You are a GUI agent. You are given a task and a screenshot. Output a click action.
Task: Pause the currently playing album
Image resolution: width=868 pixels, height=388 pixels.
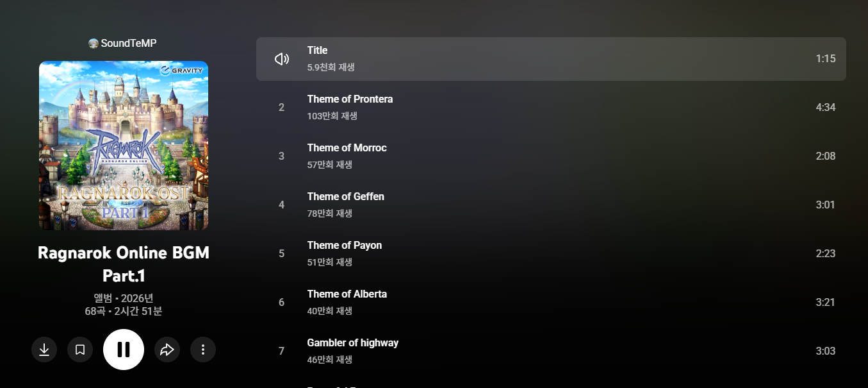point(124,350)
